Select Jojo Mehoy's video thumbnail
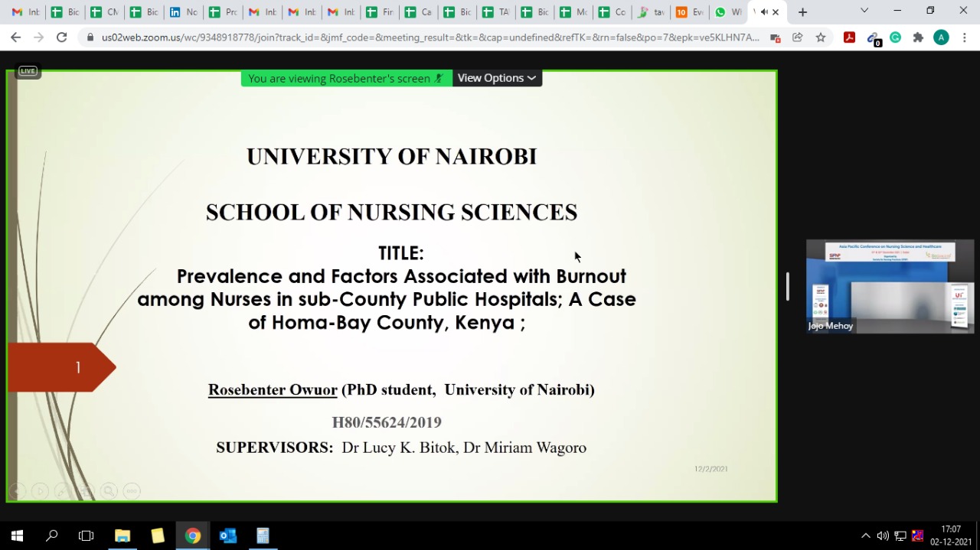 point(890,286)
